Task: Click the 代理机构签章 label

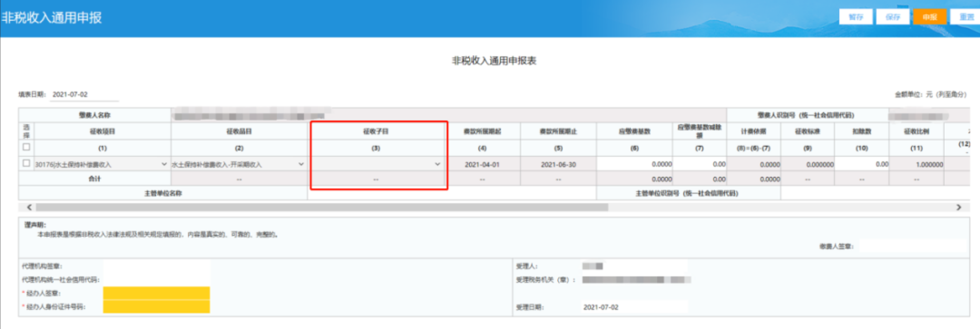Action: click(42, 266)
